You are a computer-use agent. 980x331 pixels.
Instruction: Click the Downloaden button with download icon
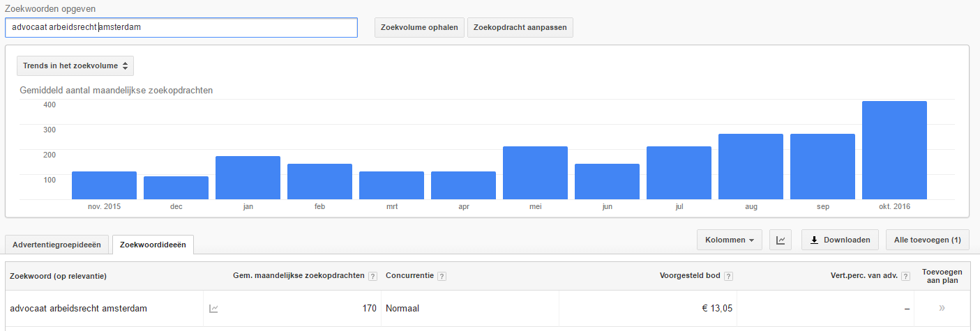click(x=840, y=240)
